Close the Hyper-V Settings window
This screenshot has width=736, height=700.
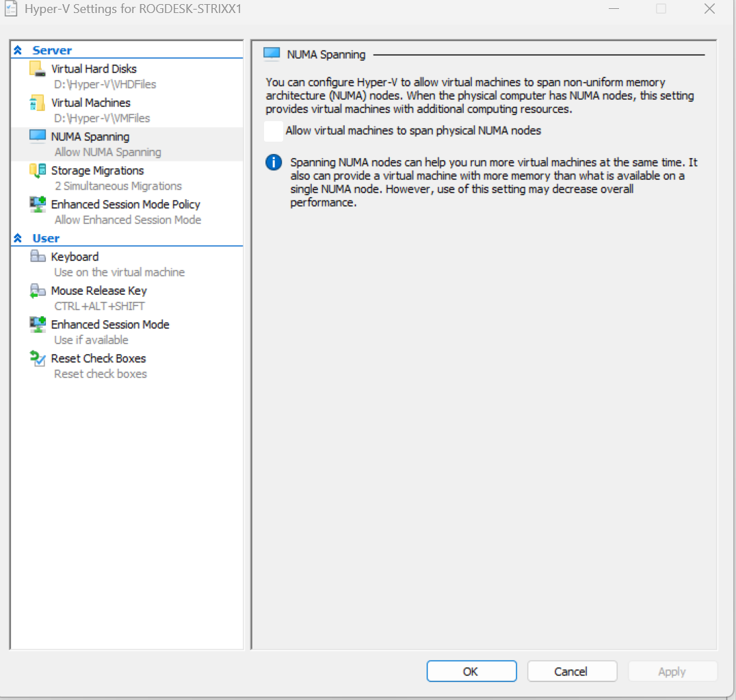pos(709,8)
